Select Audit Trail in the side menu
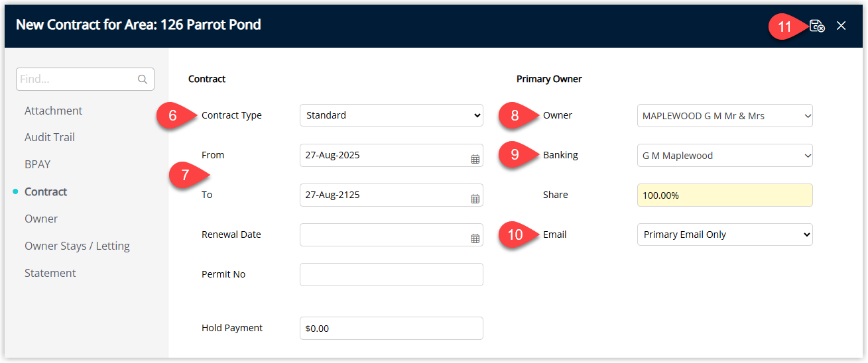 (50, 137)
